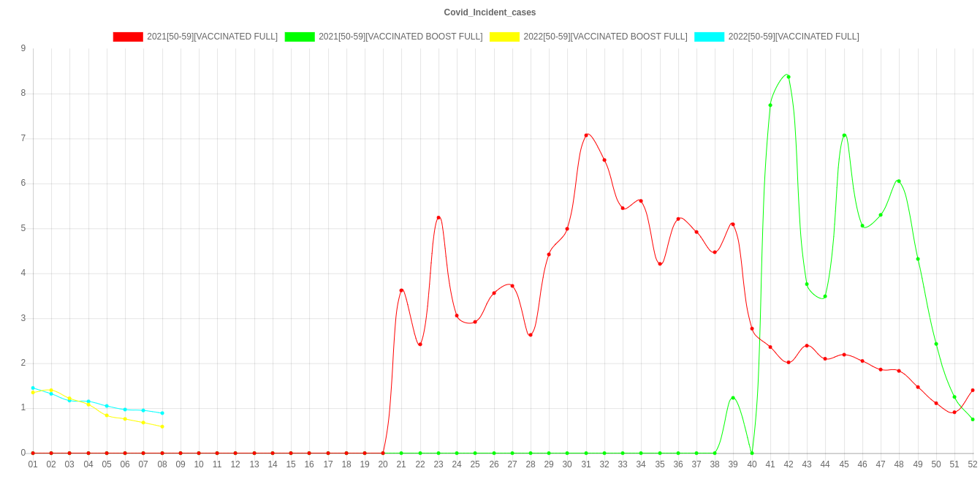Screen dimensions: 980x490
Task: Click the green data point at week 52
Action: [973, 419]
